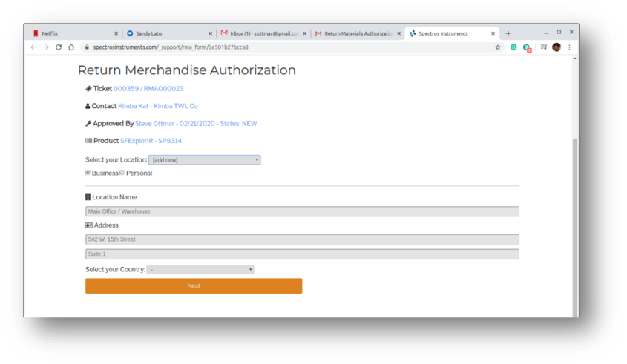Click the Location Name input field
Viewport: 627px width, 364px height.
tap(302, 211)
